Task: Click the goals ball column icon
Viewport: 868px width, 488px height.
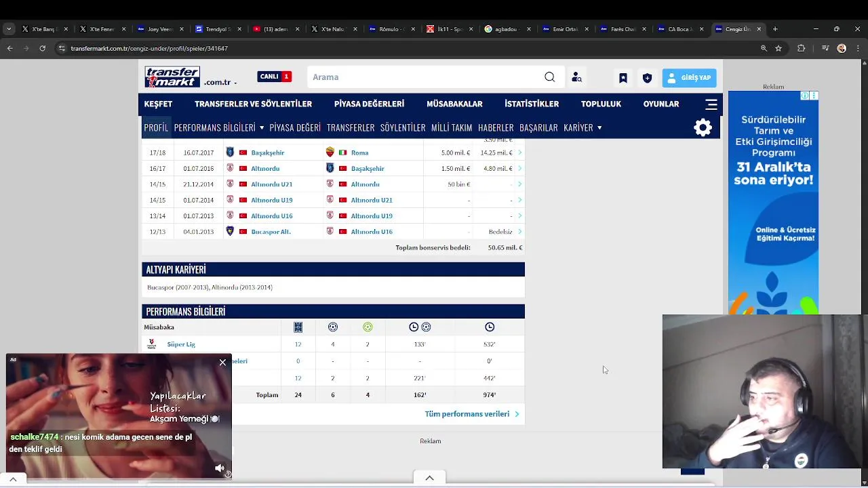Action: click(x=332, y=327)
